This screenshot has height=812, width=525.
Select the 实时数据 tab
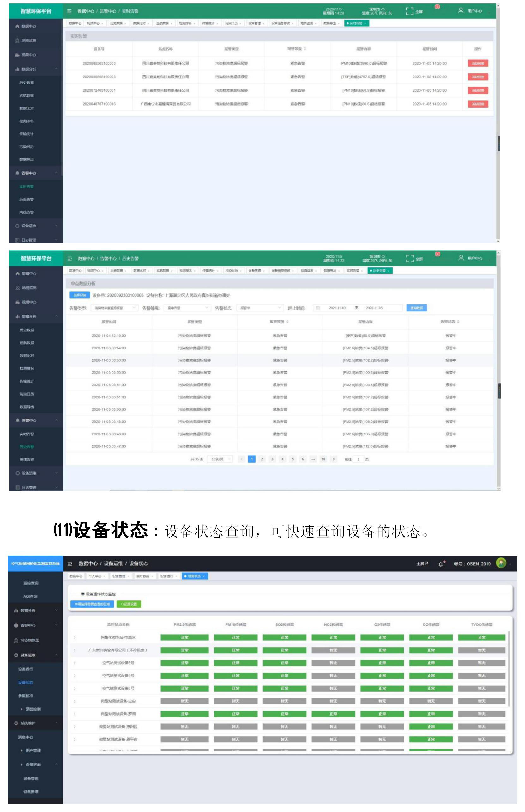click(144, 576)
